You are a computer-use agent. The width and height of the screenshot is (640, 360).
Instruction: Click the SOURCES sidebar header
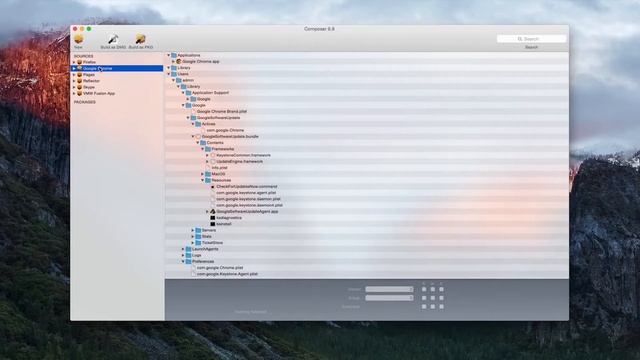[x=84, y=56]
